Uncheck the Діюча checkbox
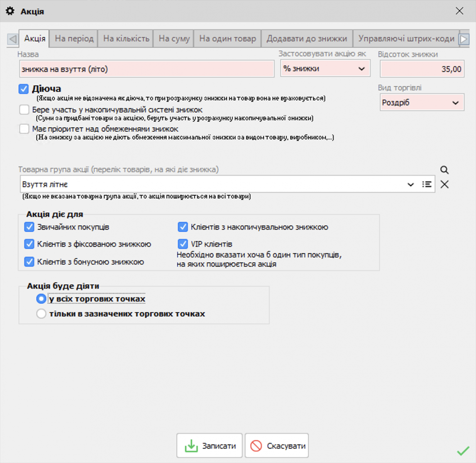This screenshot has width=476, height=463. [x=24, y=89]
